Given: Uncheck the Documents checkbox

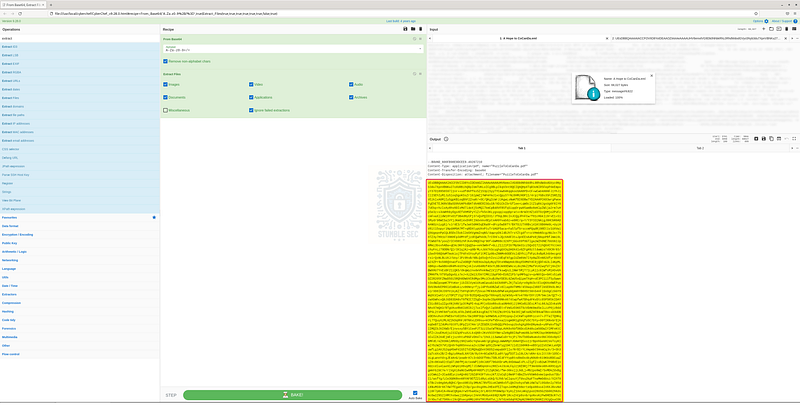Looking at the screenshot, I should pyautogui.click(x=165, y=97).
